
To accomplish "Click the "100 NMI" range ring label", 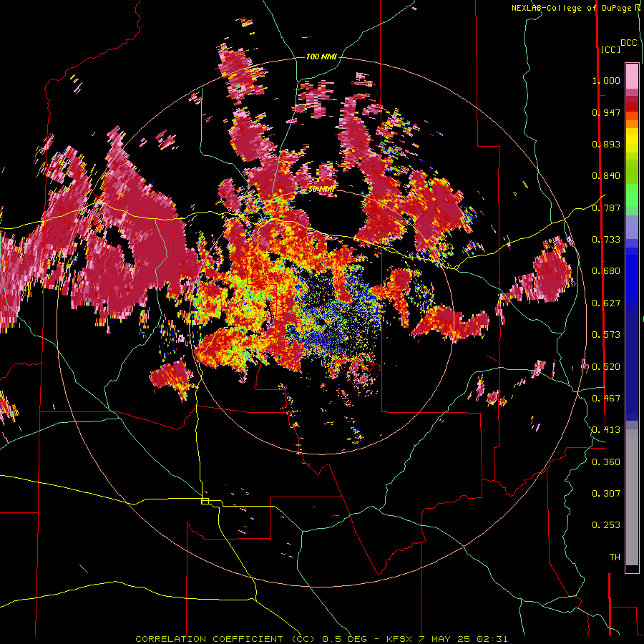I will coord(321,57).
